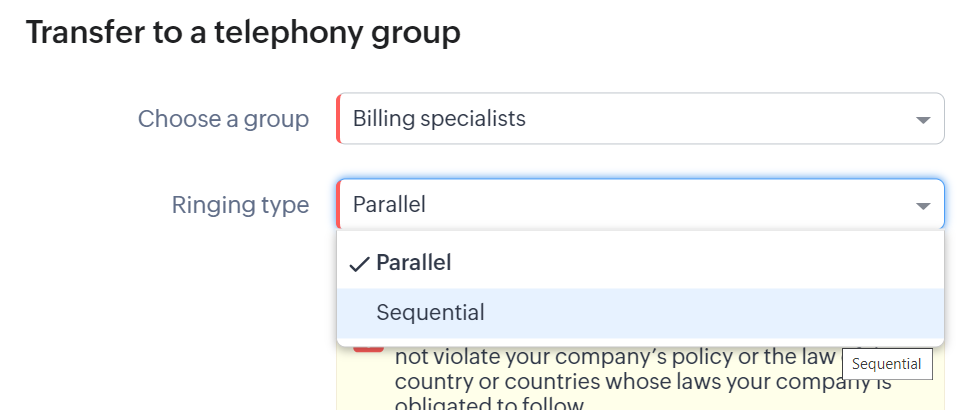The image size is (963, 410).
Task: Click red required bar on Ringing type field
Action: point(339,205)
